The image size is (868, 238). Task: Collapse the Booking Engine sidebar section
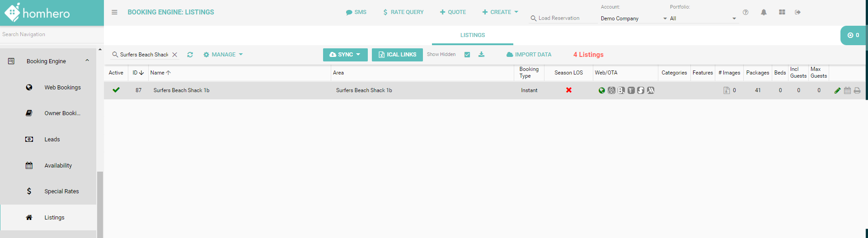(87, 61)
